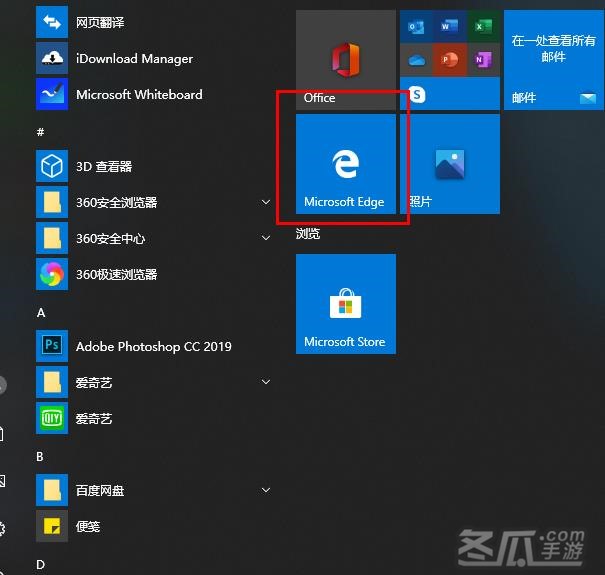Open the OneNote icon in Office group tile
This screenshot has width=605, height=575.
point(483,60)
